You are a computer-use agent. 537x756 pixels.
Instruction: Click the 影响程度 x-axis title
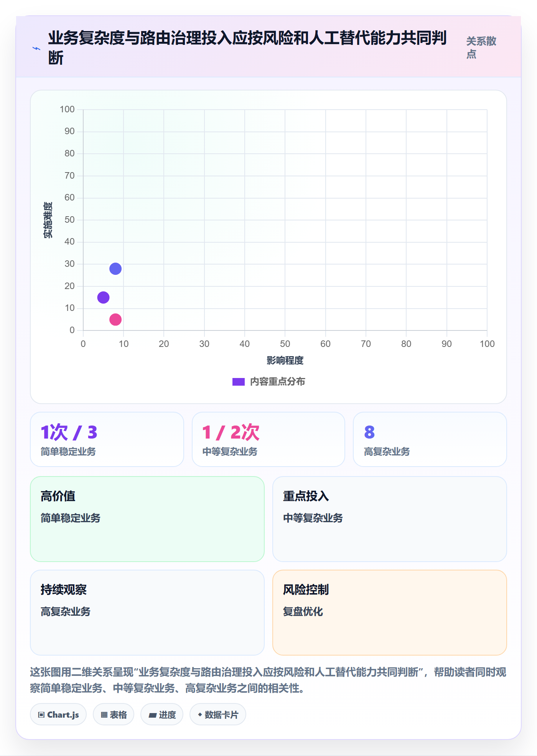pyautogui.click(x=285, y=360)
